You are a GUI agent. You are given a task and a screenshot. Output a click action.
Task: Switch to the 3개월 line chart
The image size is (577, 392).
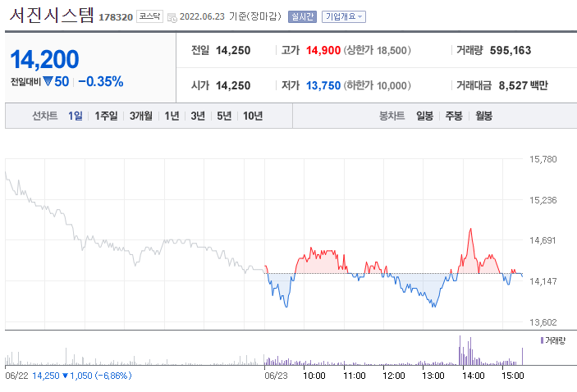[141, 116]
